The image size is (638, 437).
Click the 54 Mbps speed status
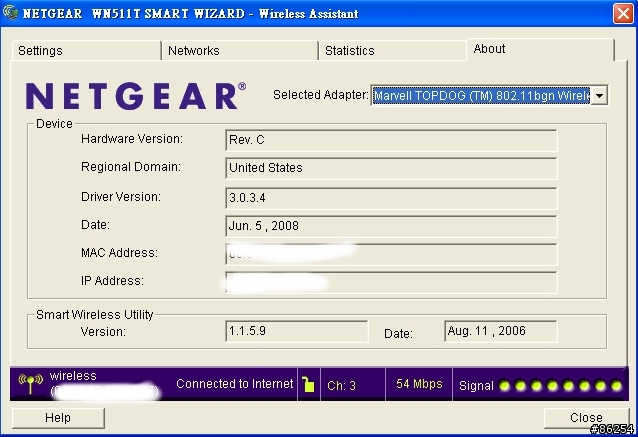[x=419, y=384]
